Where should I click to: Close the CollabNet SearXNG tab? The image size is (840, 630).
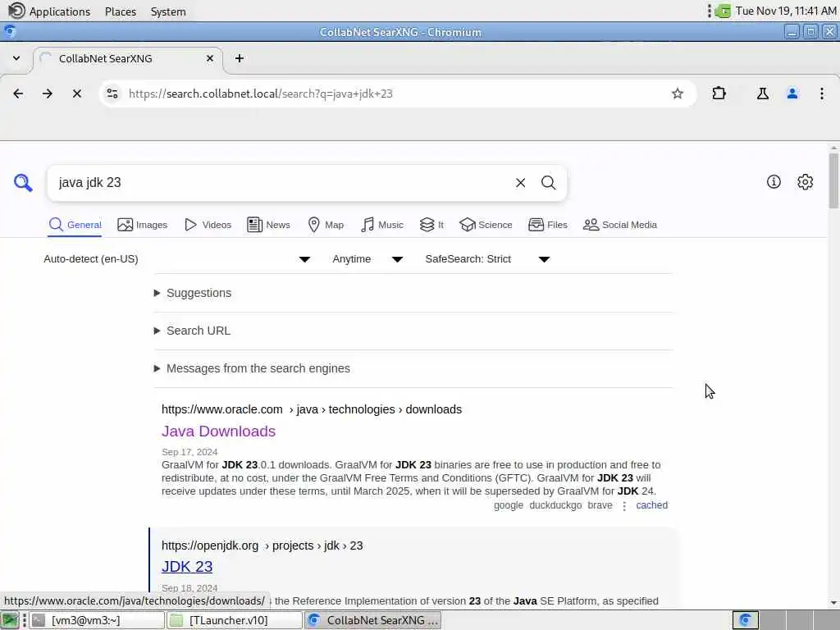(210, 58)
